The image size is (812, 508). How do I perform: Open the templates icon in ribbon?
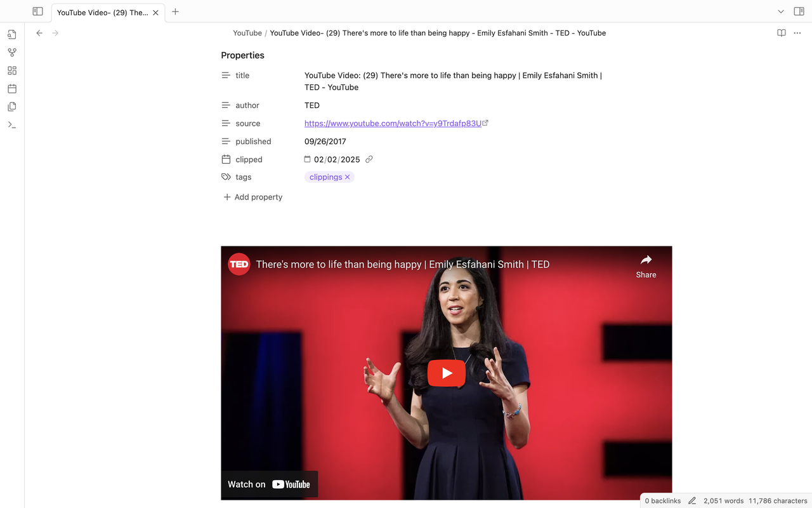12,107
